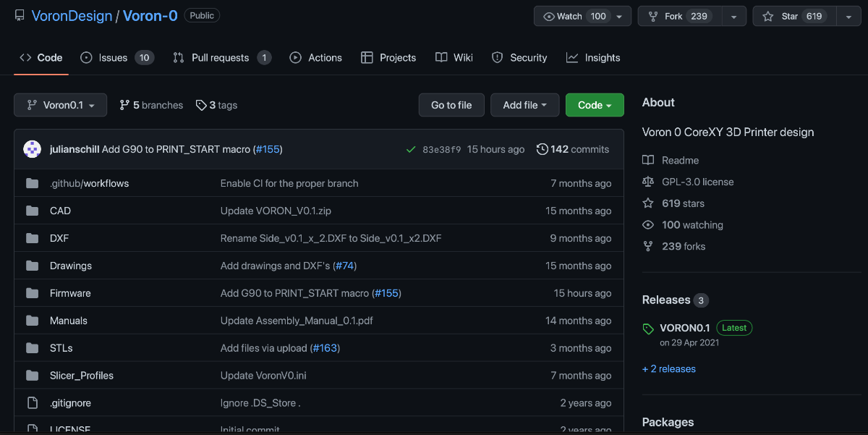Click folder icon next to Manuals
The width and height of the screenshot is (868, 435).
[32, 321]
